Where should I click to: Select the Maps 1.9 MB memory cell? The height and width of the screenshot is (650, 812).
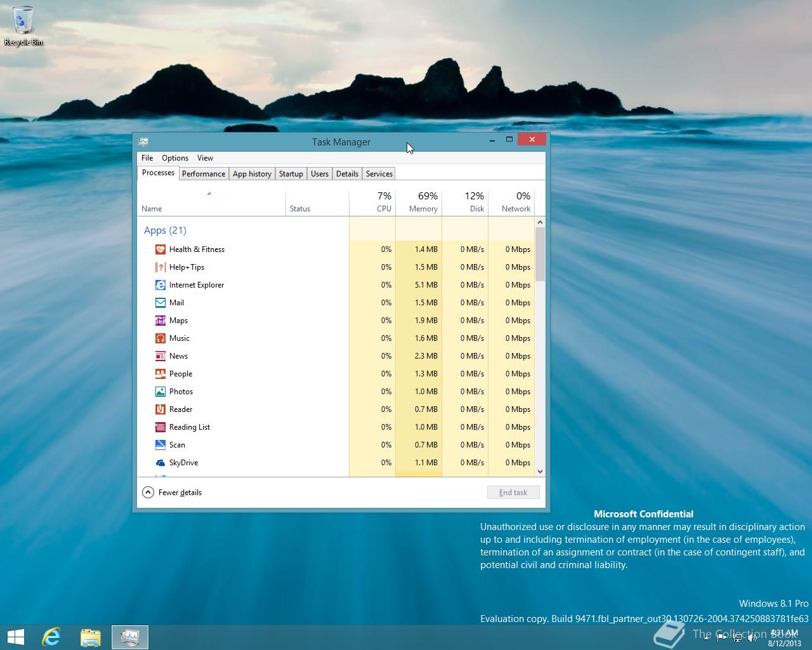419,321
